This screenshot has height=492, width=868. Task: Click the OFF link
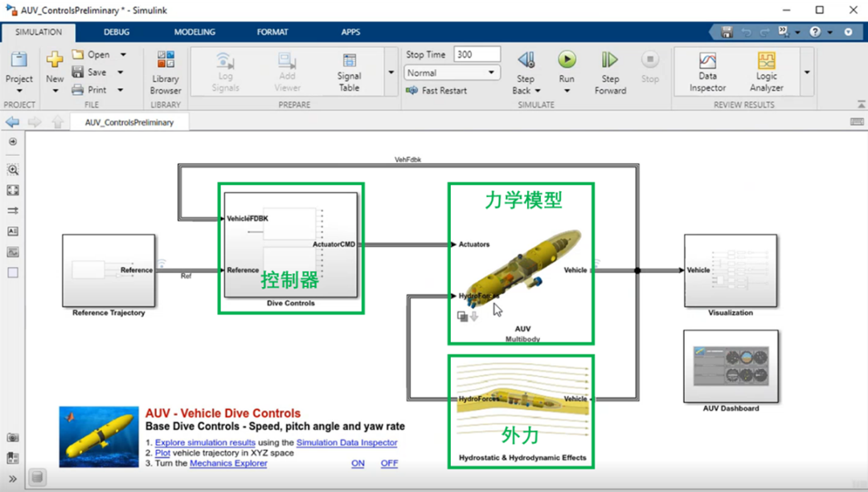tap(389, 463)
